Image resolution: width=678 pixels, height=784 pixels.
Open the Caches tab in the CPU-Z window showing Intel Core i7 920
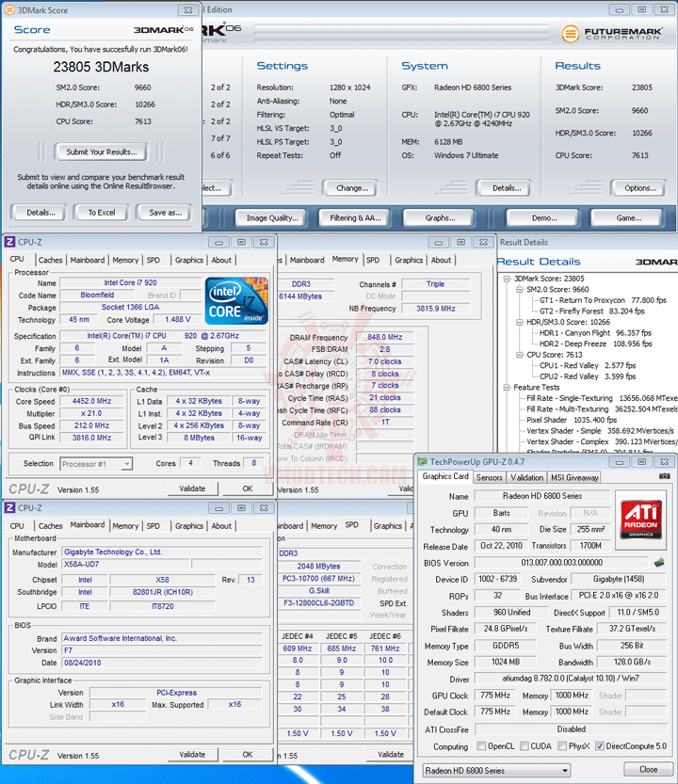51,260
